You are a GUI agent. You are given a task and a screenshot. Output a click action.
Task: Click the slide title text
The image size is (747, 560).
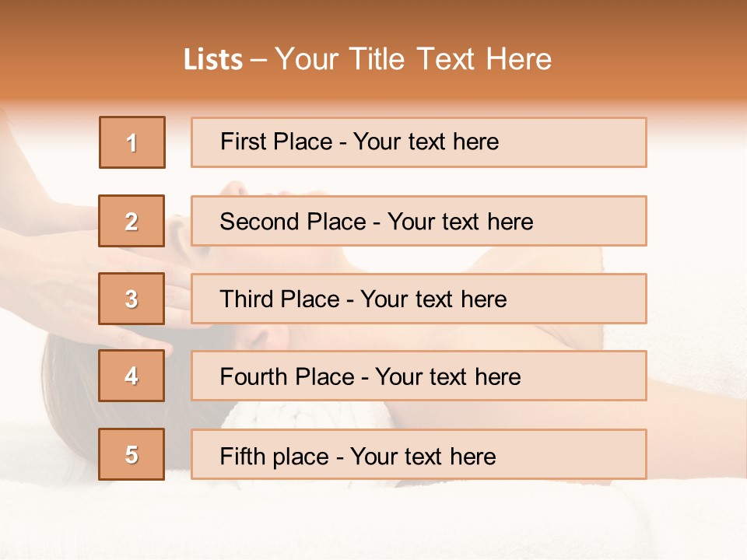(x=368, y=59)
